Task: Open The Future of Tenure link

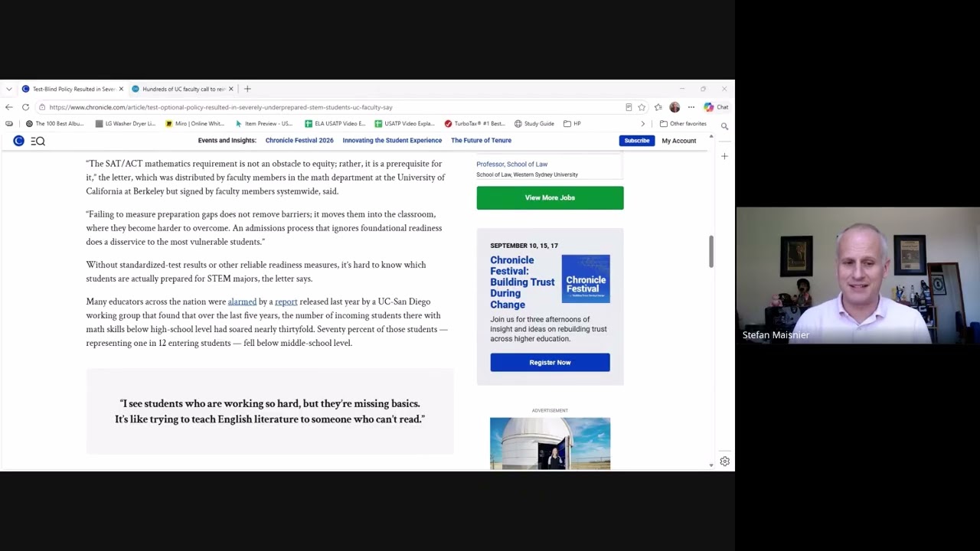Action: pos(481,140)
